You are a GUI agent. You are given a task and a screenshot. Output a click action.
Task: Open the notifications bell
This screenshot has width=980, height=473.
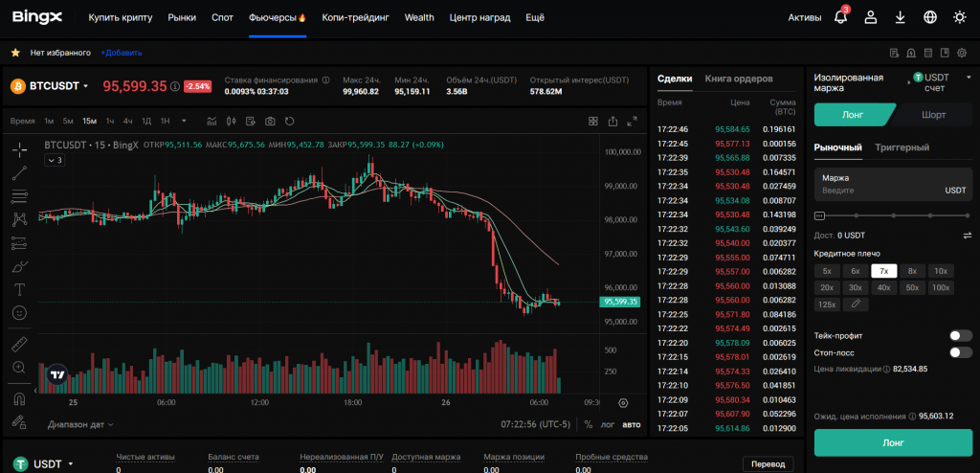point(840,17)
